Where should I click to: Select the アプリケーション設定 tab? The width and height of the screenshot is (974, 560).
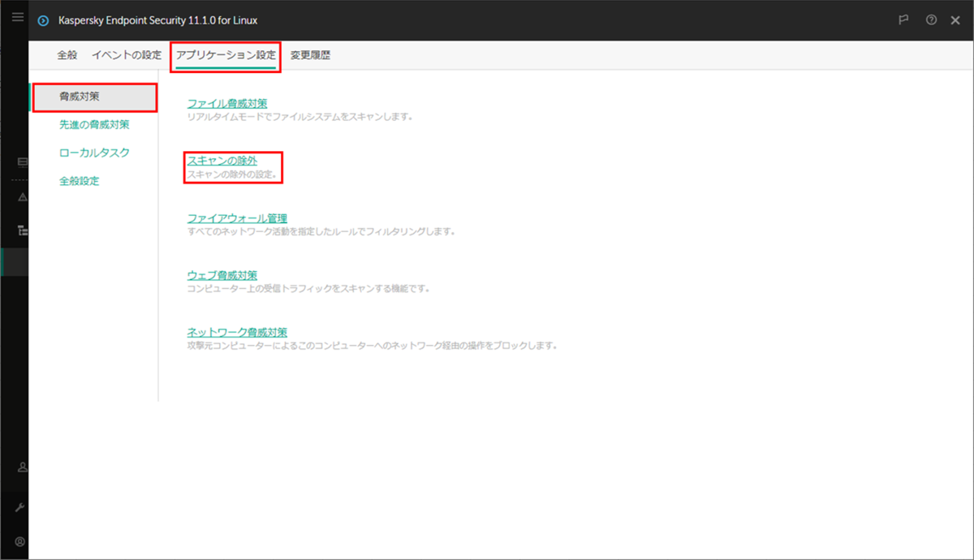tap(225, 54)
